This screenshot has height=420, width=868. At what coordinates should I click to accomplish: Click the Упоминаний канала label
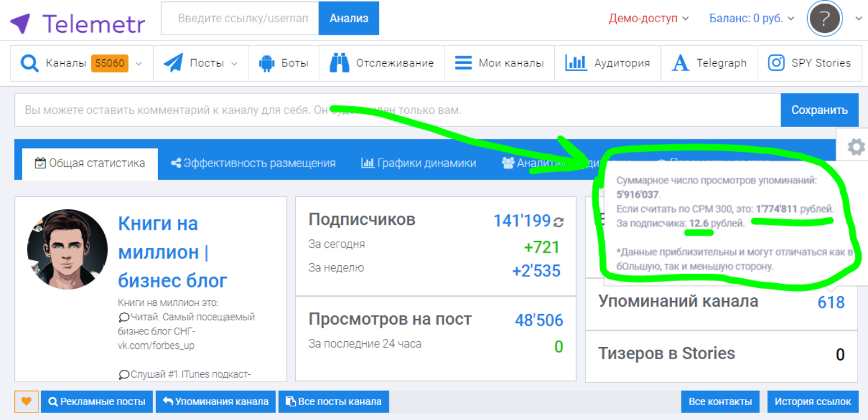pos(678,302)
